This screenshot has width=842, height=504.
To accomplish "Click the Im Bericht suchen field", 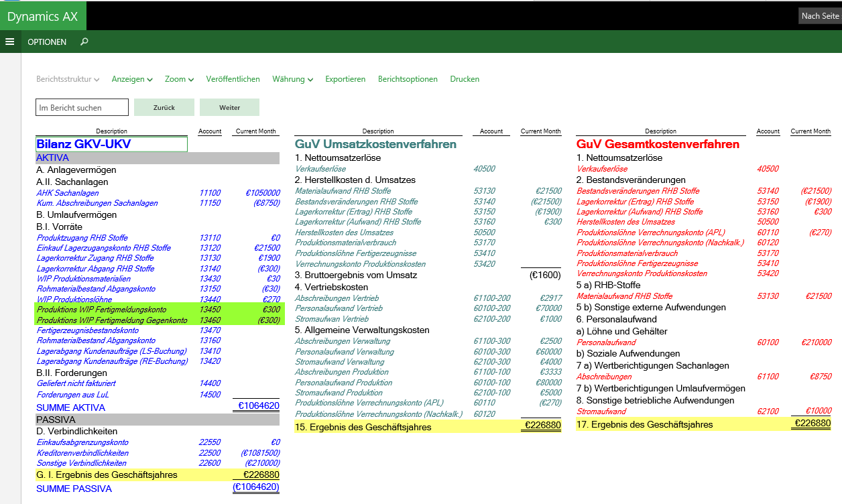I will tap(82, 107).
